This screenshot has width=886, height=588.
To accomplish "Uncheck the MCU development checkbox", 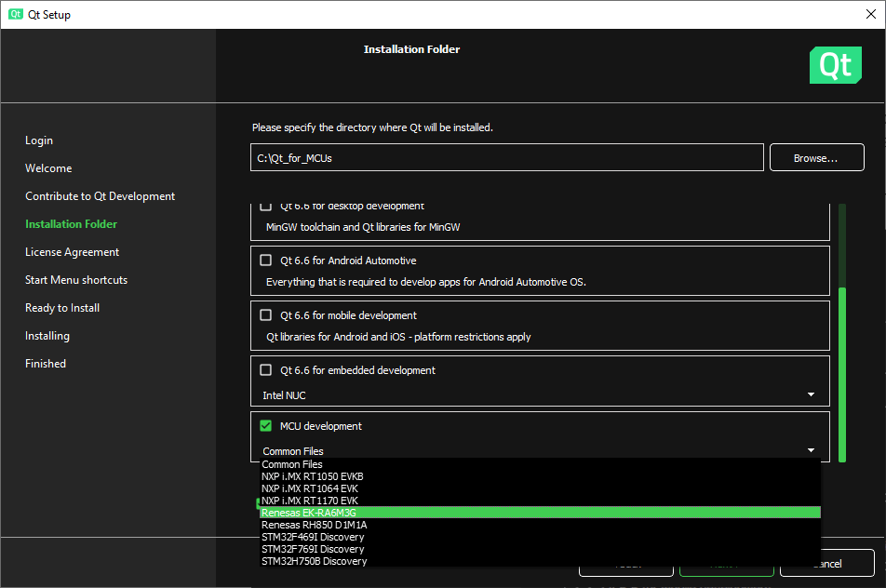I will [266, 426].
